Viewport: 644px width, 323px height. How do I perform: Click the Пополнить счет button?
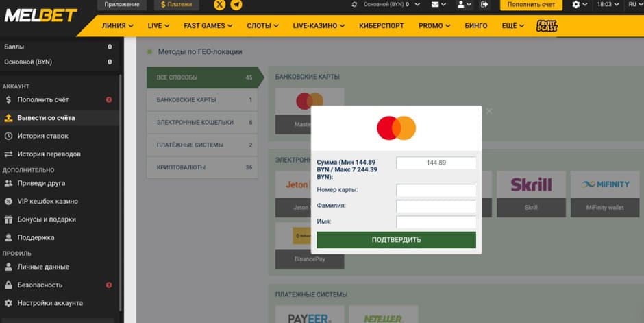coord(531,5)
